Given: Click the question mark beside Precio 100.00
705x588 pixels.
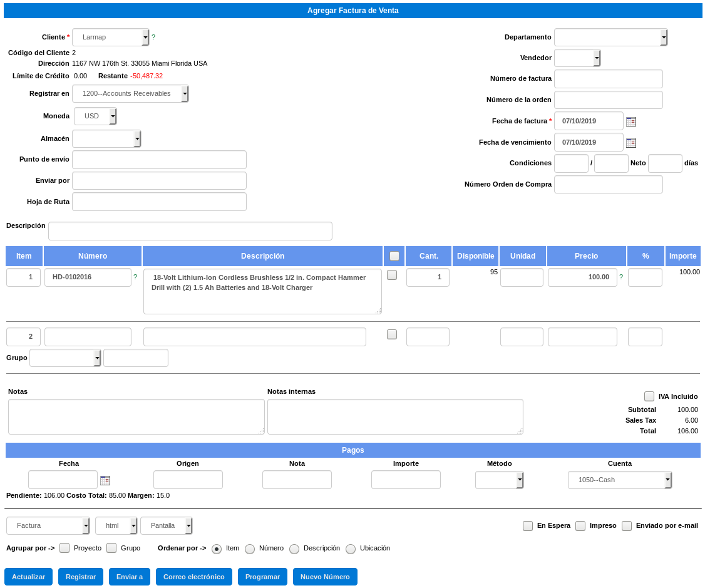Looking at the screenshot, I should pos(621,277).
